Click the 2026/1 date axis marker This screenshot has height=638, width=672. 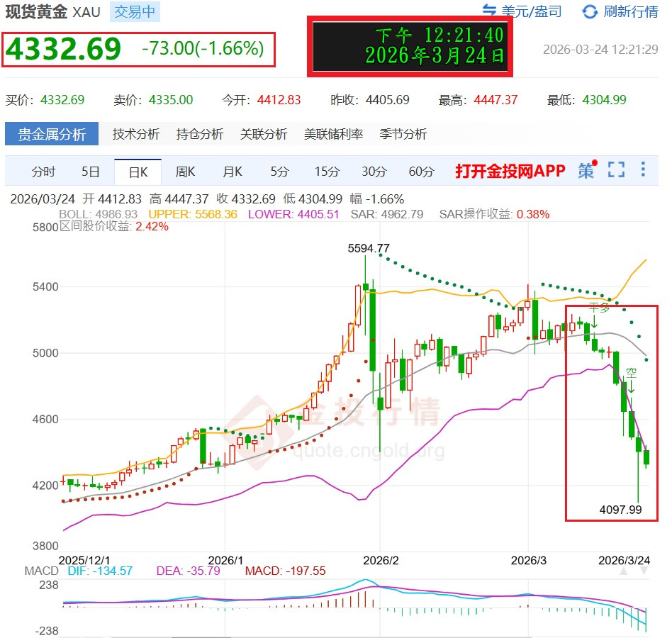(x=225, y=561)
